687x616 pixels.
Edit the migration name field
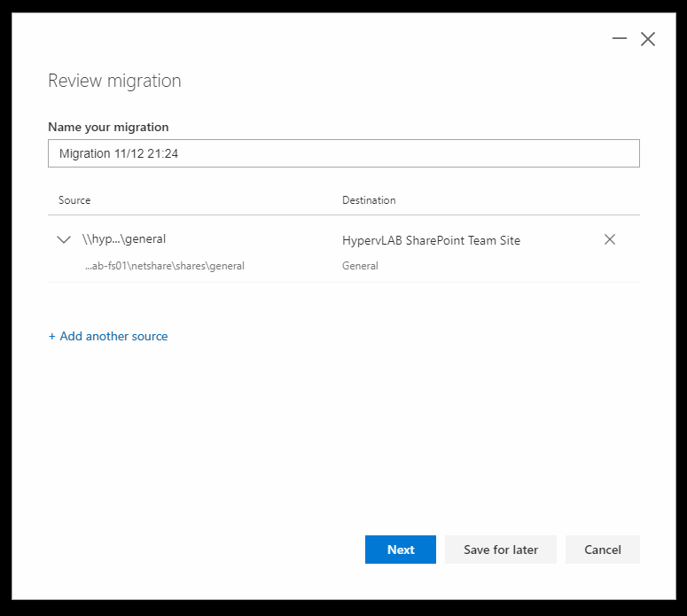[x=344, y=153]
